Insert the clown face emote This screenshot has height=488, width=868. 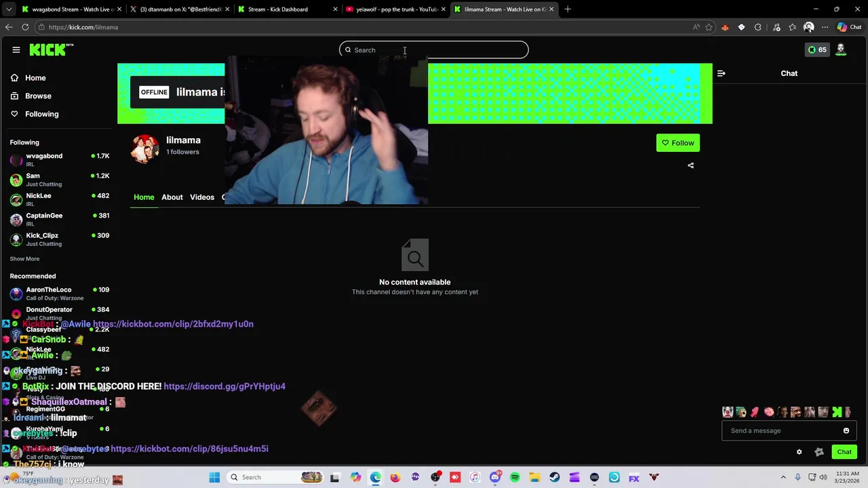tap(728, 412)
